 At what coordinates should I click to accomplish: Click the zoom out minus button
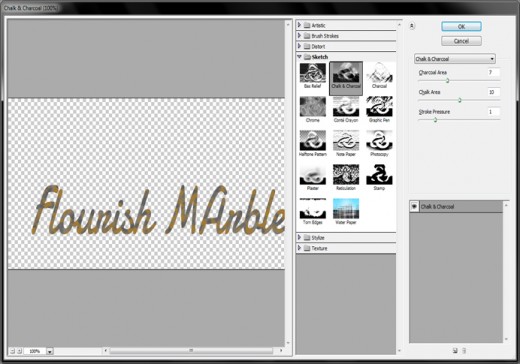(12, 351)
